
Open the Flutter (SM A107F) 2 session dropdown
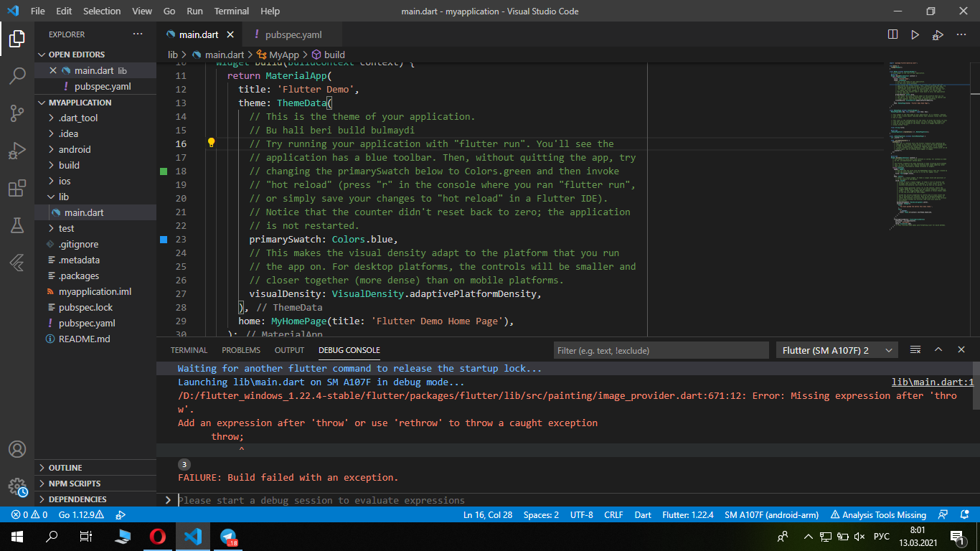point(837,350)
